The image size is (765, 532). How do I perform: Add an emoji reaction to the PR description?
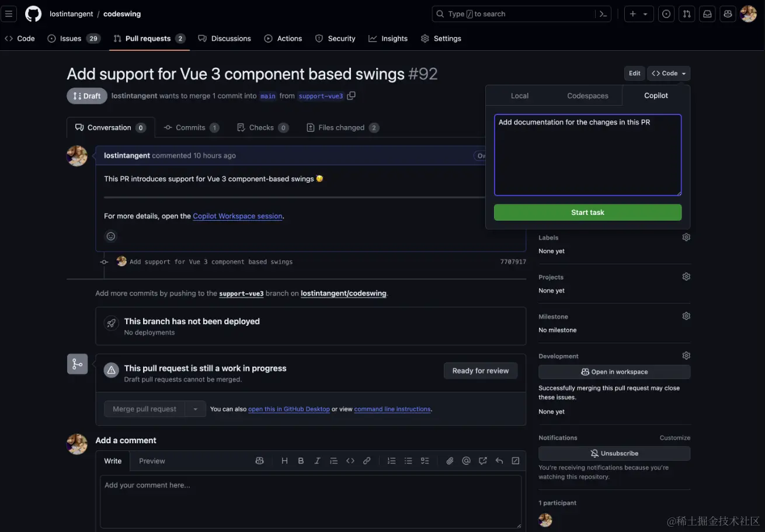[x=111, y=236]
